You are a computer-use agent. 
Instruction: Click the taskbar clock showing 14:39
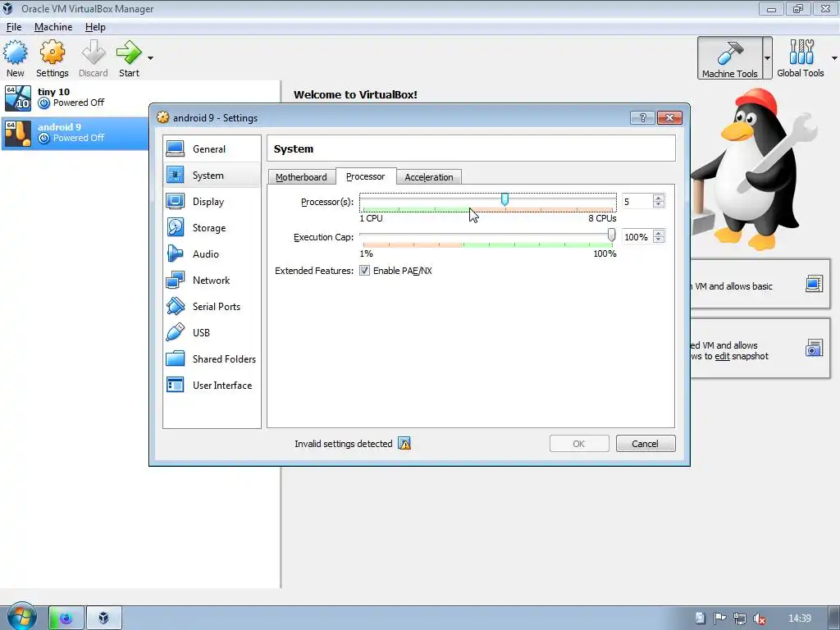click(800, 619)
